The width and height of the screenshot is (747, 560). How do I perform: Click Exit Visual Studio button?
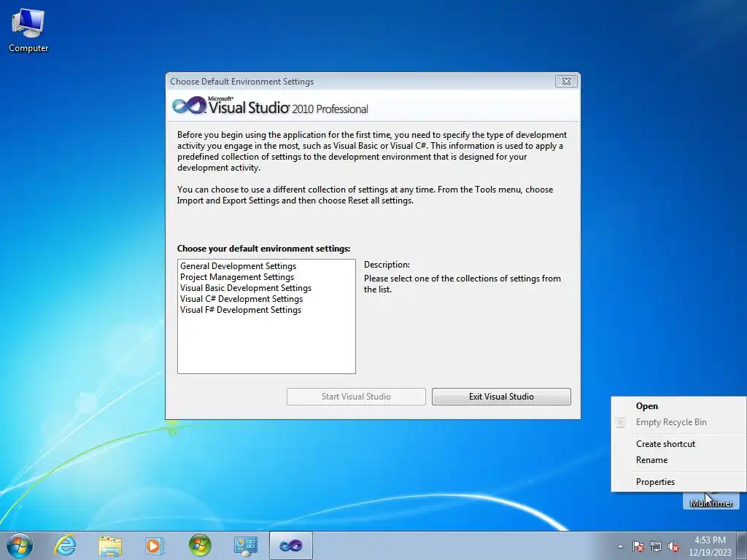click(501, 397)
